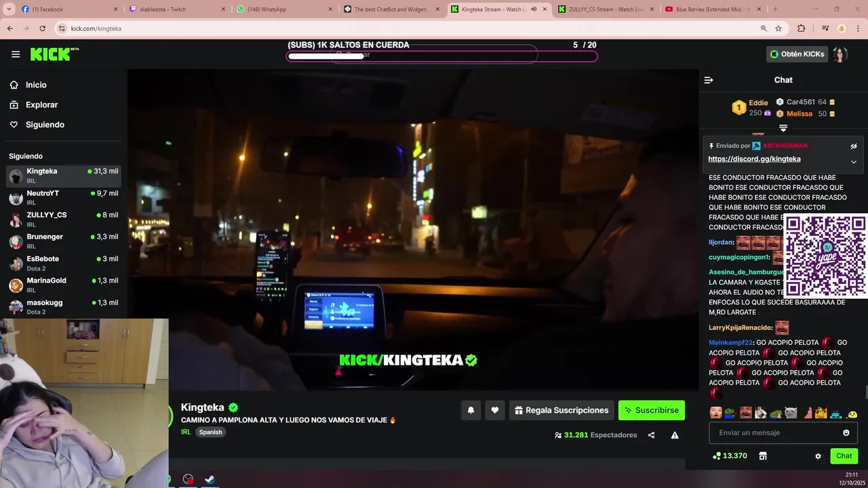Open the user profile avatar menu

[x=840, y=54]
